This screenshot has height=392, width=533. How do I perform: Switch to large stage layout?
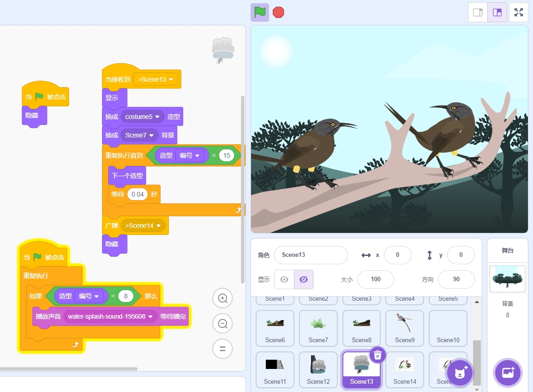point(497,12)
